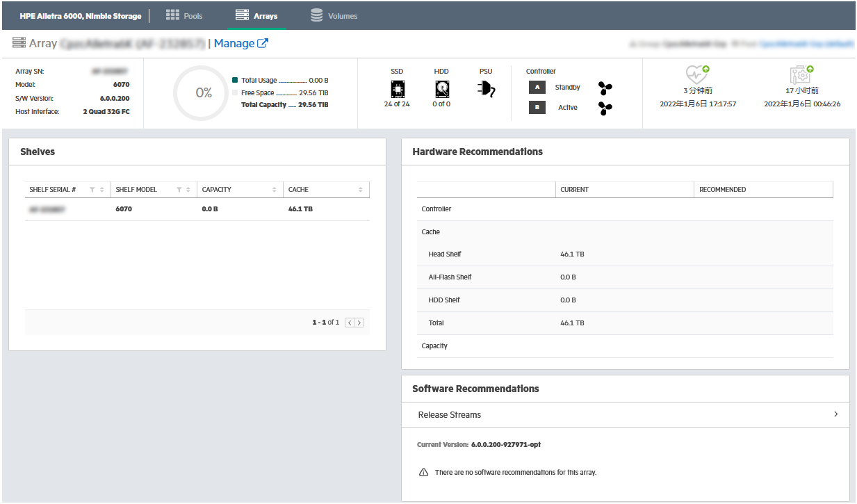Click the Controller row in Hardware Recommendations

(x=625, y=209)
